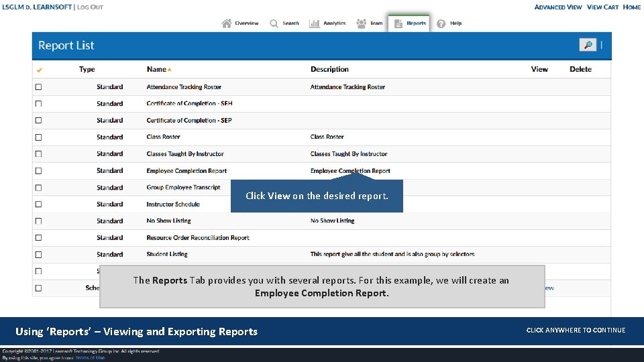Switch to the Analytics tab
The image size is (644, 362).
click(334, 23)
